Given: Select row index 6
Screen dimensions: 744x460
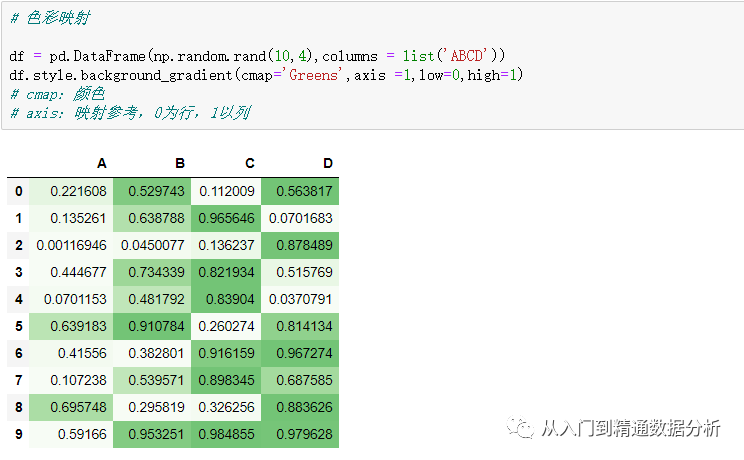Looking at the screenshot, I should click(19, 354).
